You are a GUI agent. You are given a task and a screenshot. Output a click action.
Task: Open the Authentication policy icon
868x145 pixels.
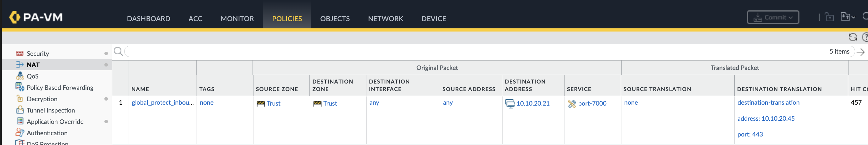pyautogui.click(x=19, y=132)
